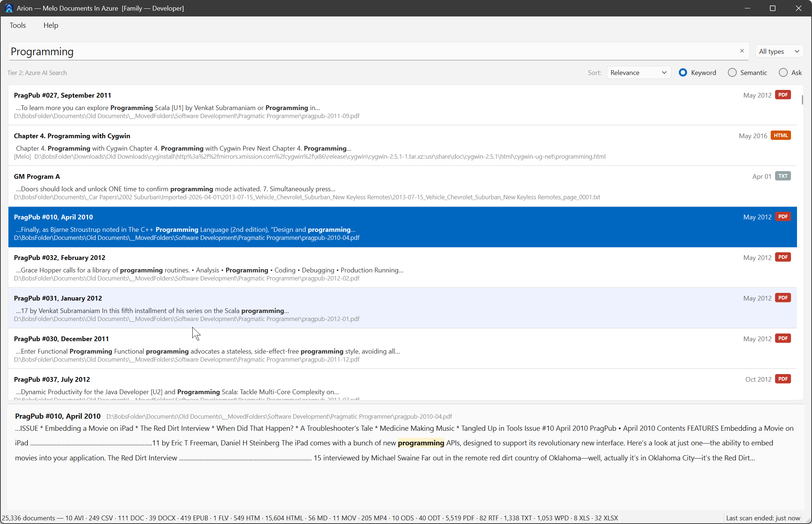Select result Chapter 4. Programming with Cygwin

(402, 146)
